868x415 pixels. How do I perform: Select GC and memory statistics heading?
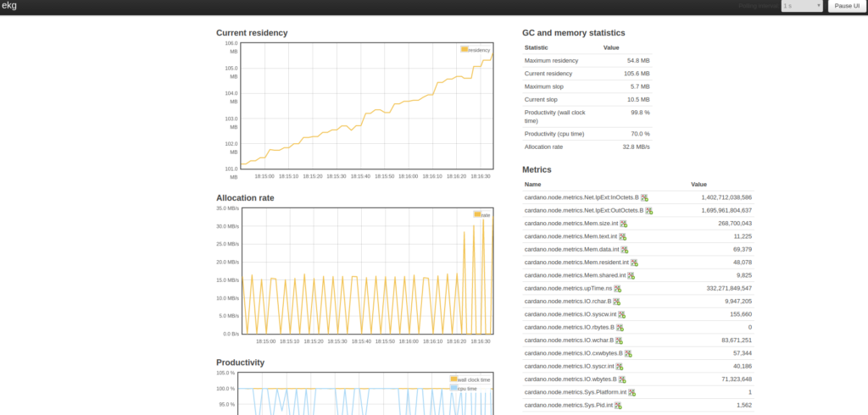point(574,33)
